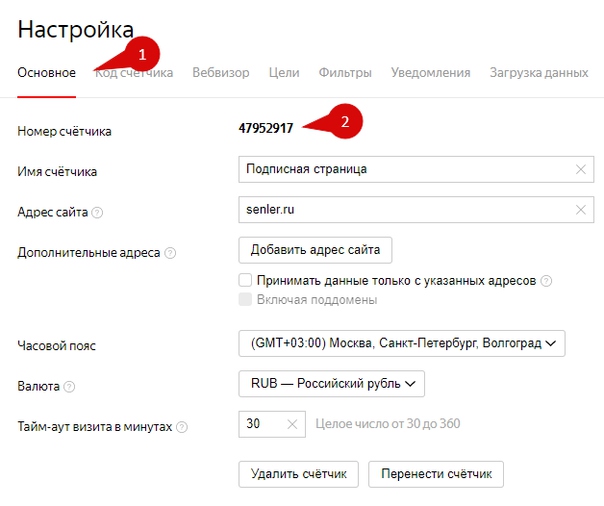Clear the counter name field with X icon
Image resolution: width=604 pixels, height=506 pixels.
point(580,170)
